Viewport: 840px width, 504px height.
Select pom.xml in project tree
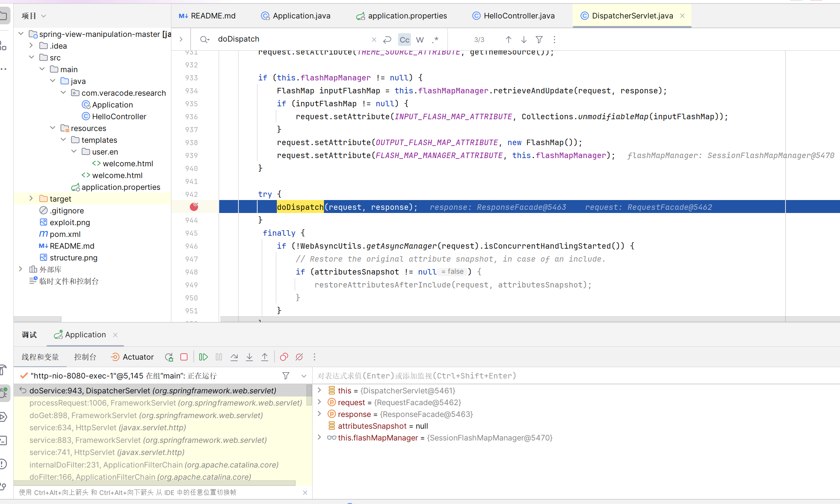(60, 234)
